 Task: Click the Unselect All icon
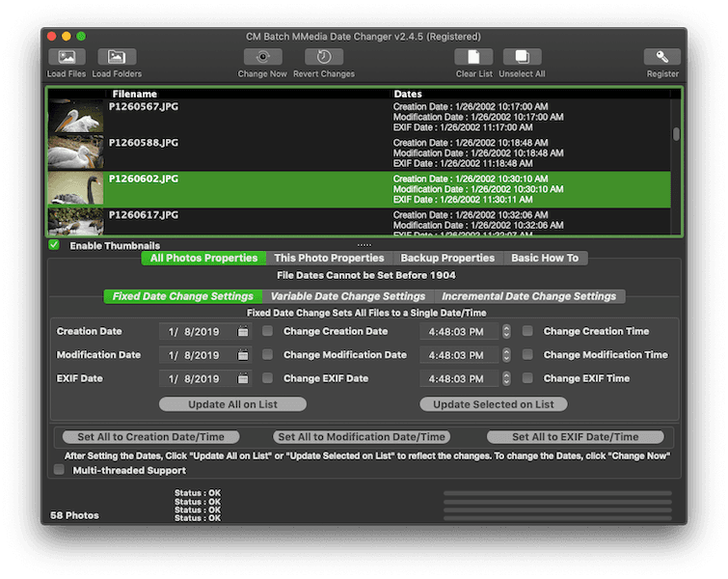point(523,57)
